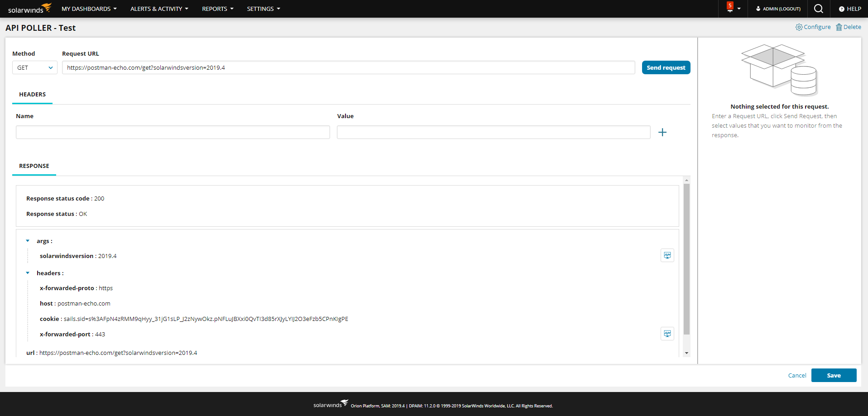The height and width of the screenshot is (416, 868).
Task: Click the Configure gear link
Action: tap(813, 27)
